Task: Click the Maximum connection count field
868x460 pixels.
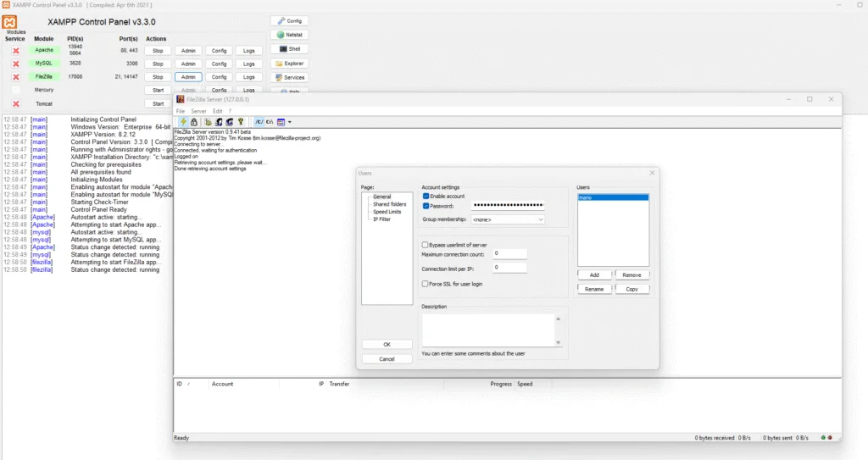Action: click(x=509, y=253)
